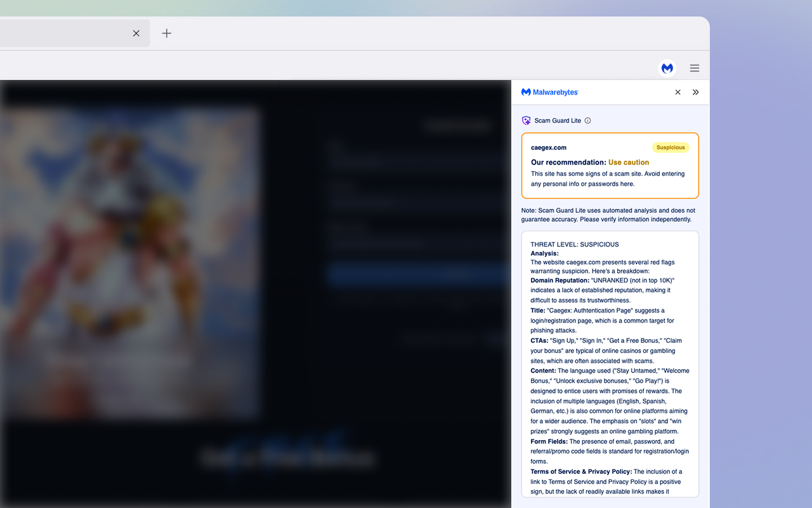Click the 'CTAs:' label in analysis

pyautogui.click(x=540, y=341)
